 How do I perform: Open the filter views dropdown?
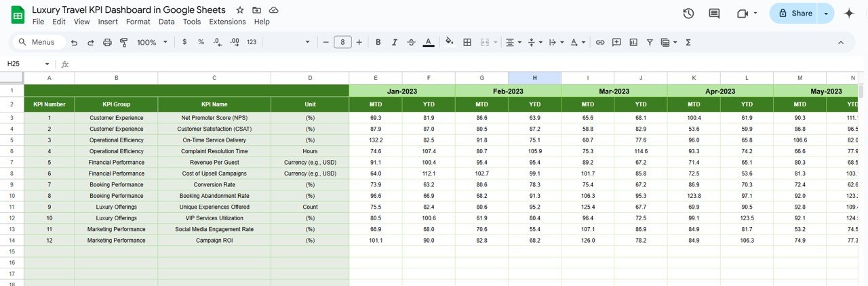pos(669,42)
